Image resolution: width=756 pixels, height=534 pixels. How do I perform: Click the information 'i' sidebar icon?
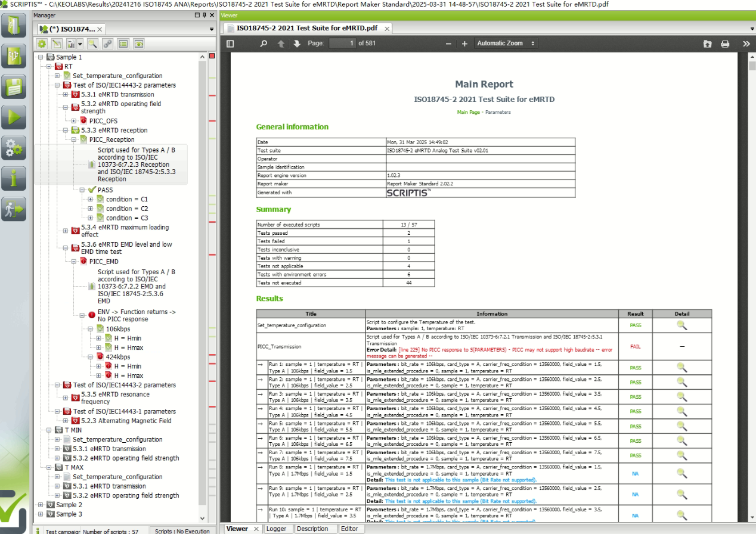pyautogui.click(x=14, y=178)
